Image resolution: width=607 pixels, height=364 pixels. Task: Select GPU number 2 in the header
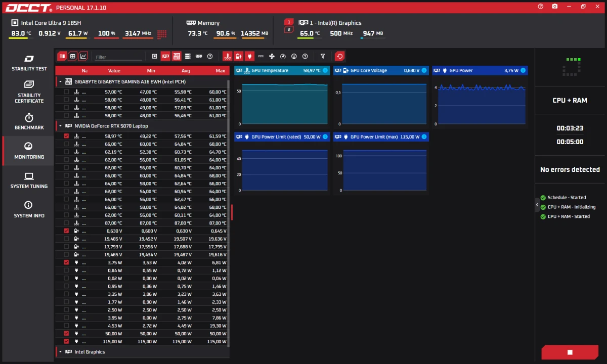pyautogui.click(x=289, y=29)
